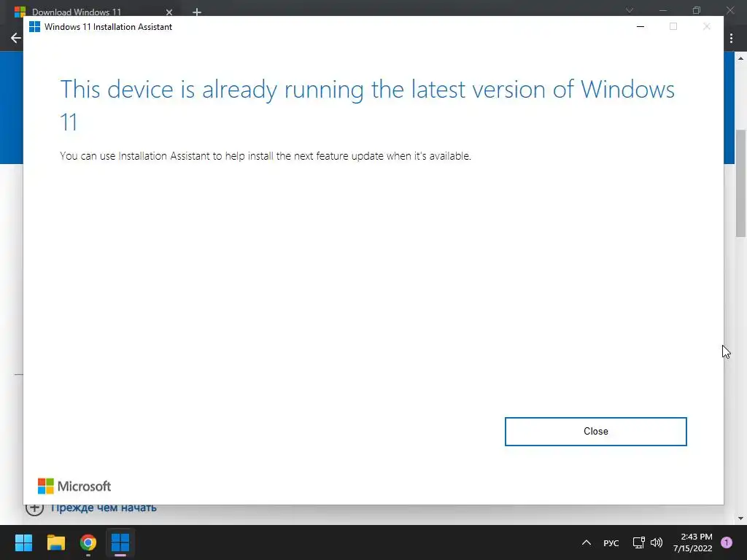Expand the Прежде чем начать section
Image resolution: width=747 pixels, height=560 pixels.
pos(91,507)
